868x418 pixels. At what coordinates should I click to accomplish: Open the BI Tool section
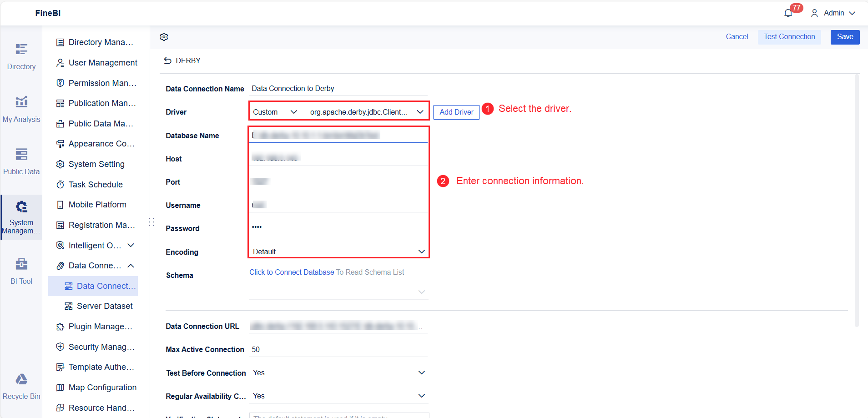pyautogui.click(x=21, y=272)
